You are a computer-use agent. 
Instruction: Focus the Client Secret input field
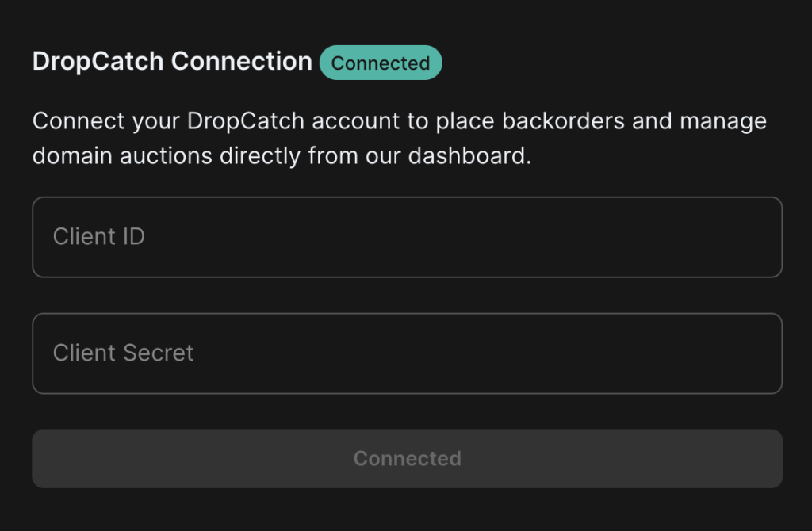click(407, 353)
